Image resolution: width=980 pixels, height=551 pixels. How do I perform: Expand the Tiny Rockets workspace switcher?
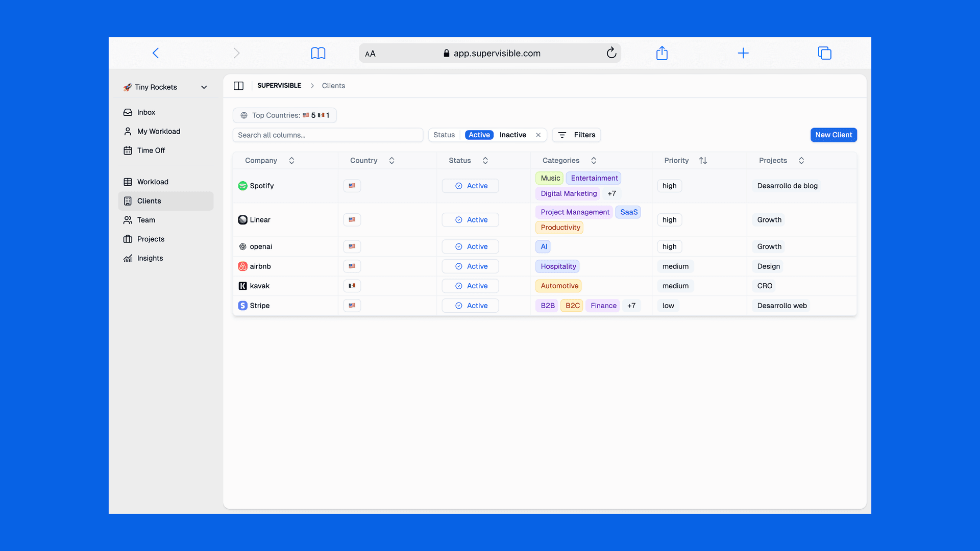[204, 87]
